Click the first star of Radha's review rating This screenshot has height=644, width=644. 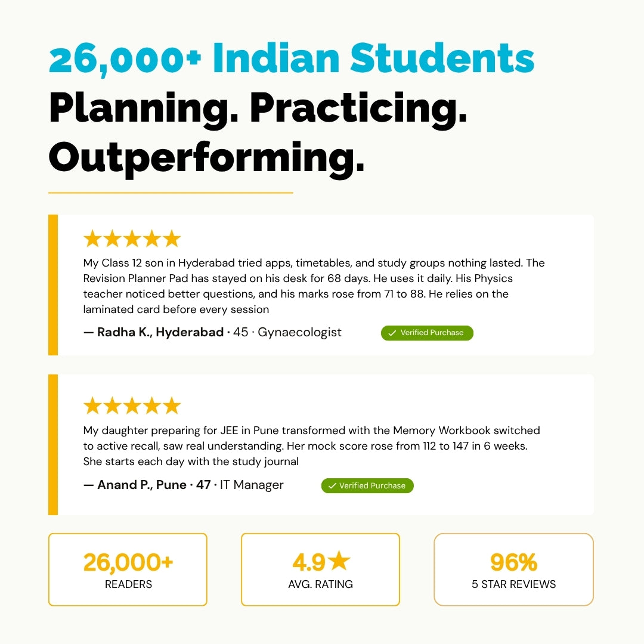point(92,239)
